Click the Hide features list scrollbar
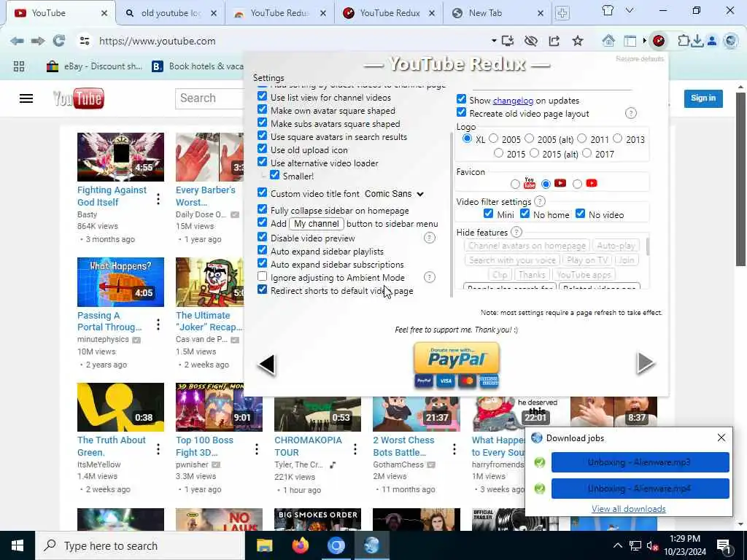This screenshot has height=560, width=747. click(647, 246)
